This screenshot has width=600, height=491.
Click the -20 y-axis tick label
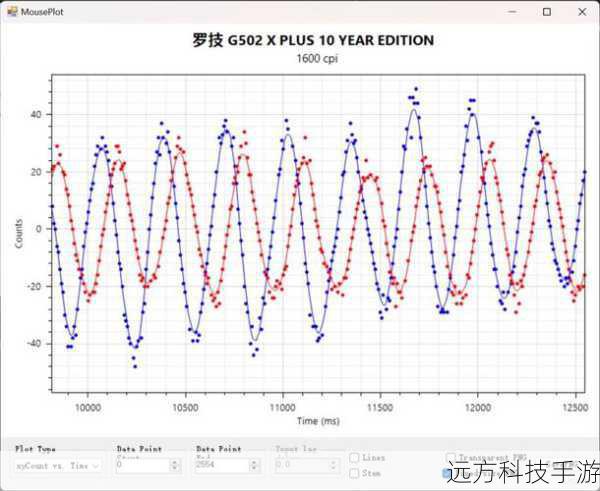coord(34,286)
